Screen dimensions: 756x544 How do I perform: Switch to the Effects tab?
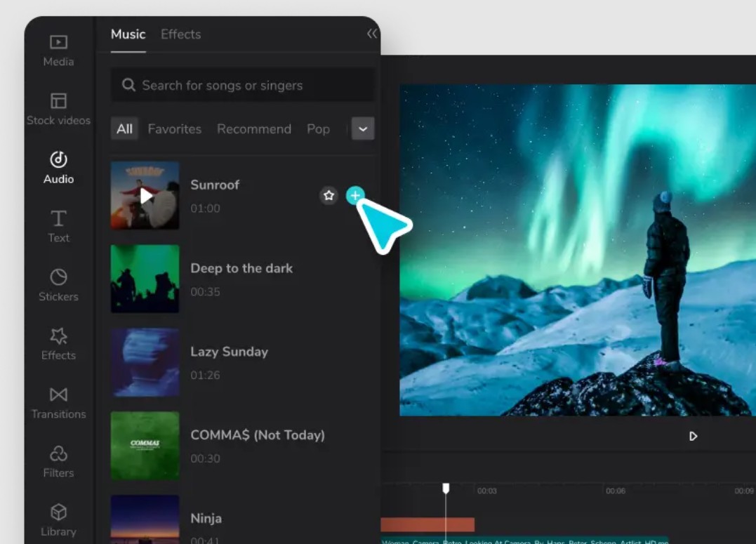180,34
